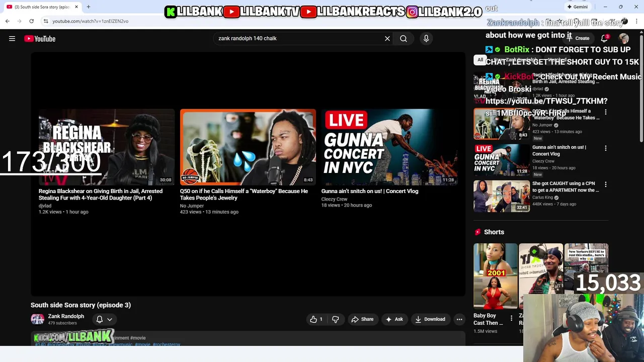View site information icon in address bar
644x362 pixels.
[x=45, y=21]
